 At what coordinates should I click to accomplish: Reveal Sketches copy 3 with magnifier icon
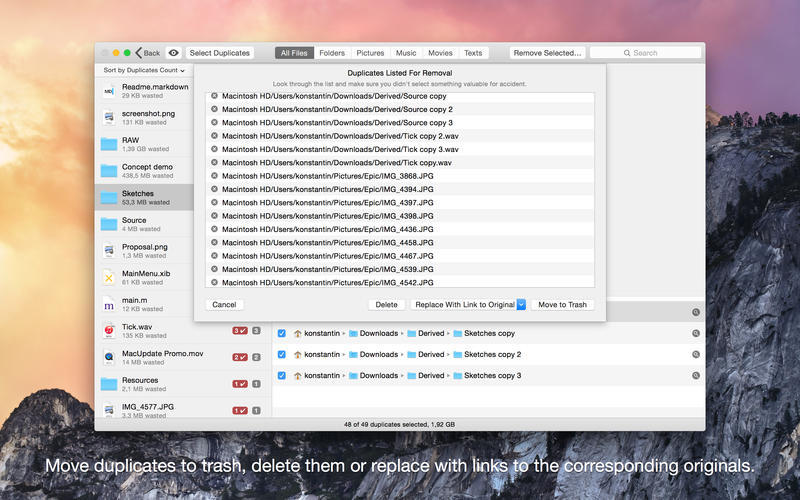[x=695, y=375]
